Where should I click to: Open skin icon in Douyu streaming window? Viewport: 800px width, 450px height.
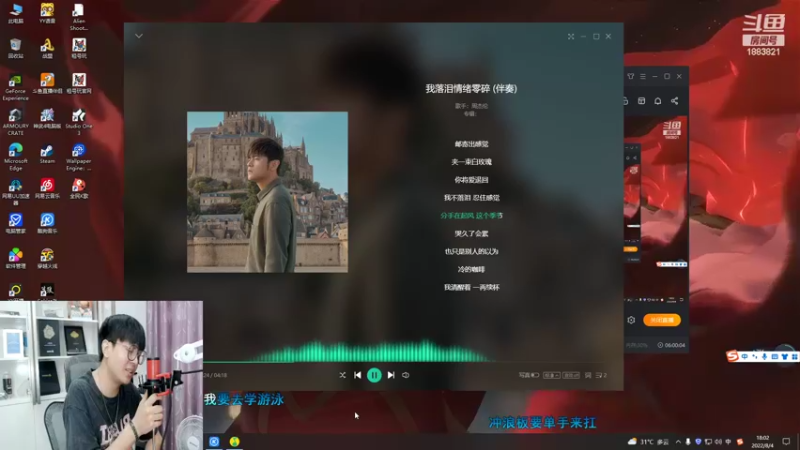(x=631, y=77)
